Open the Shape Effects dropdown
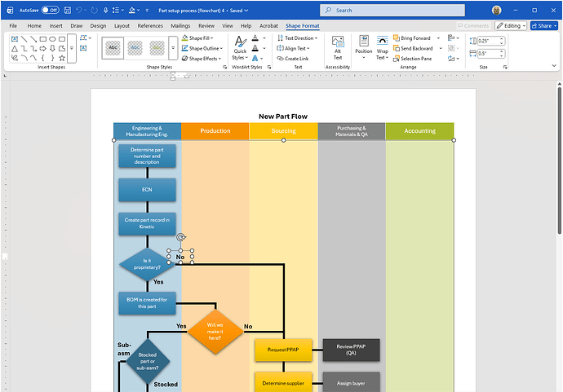563x392 pixels. click(202, 59)
